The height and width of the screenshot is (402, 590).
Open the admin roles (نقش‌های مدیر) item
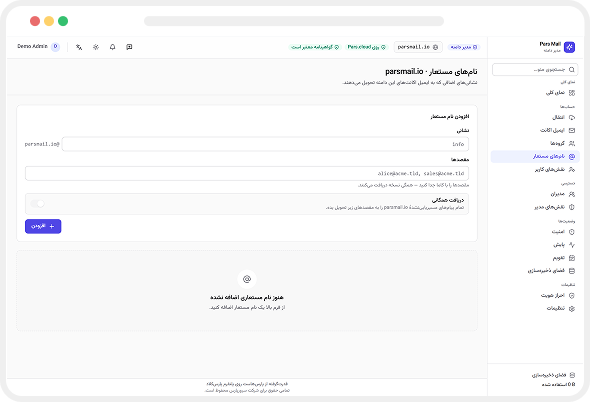535,207
